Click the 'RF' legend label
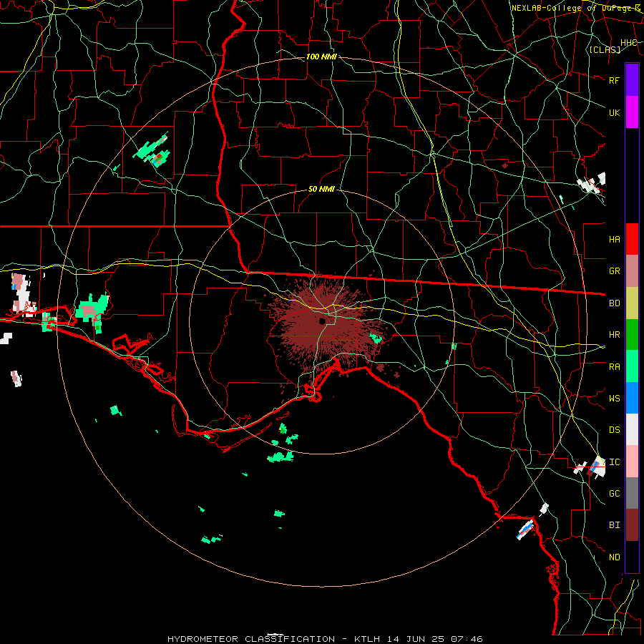This screenshot has height=644, width=644. [614, 80]
